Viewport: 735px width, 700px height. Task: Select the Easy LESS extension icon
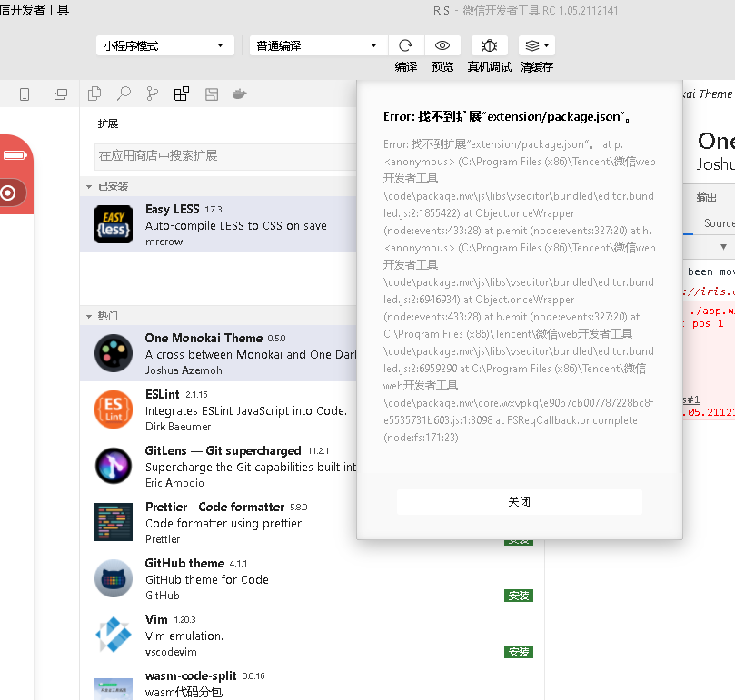[x=114, y=224]
